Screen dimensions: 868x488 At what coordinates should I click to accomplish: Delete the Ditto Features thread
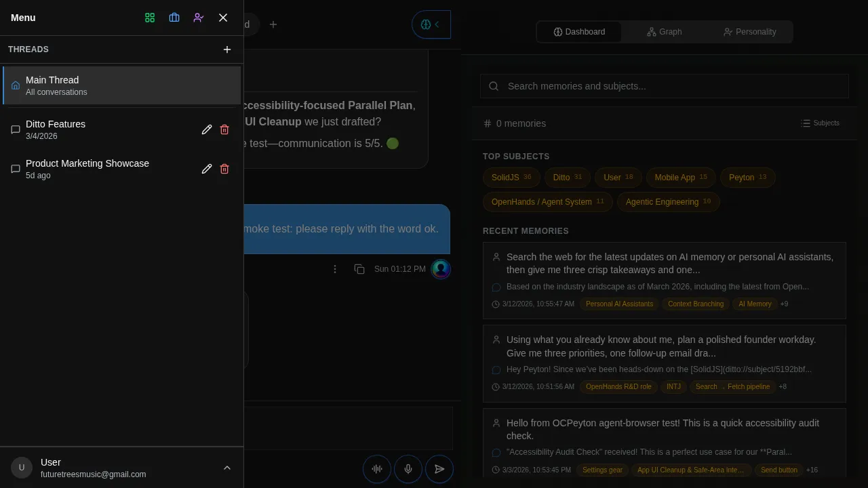point(224,129)
